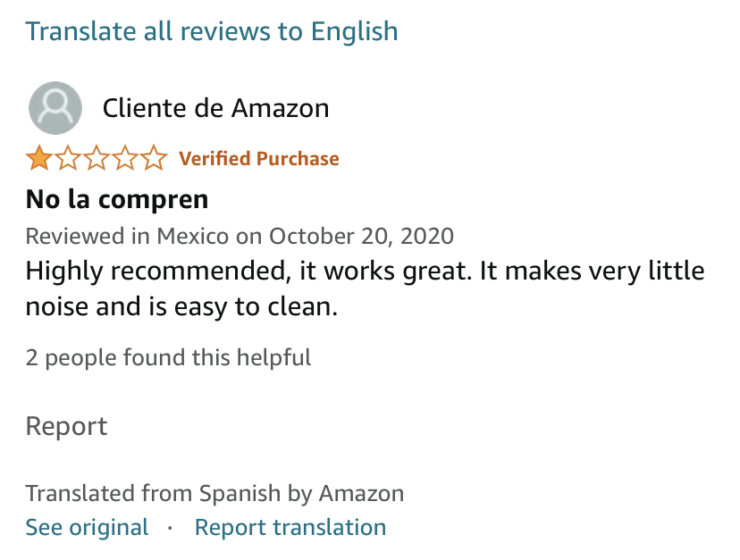Screen dimensions: 740x560
Task: Click the dot separator beside See original
Action: coord(170,528)
